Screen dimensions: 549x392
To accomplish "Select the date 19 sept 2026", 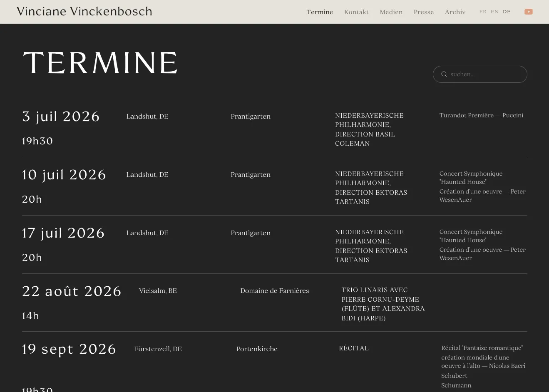I will 69,349.
